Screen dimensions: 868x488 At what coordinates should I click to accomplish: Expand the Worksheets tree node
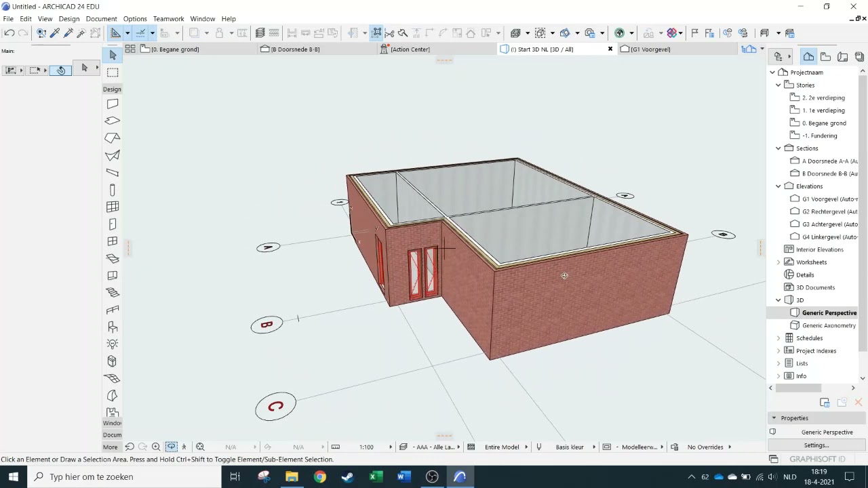(x=778, y=262)
